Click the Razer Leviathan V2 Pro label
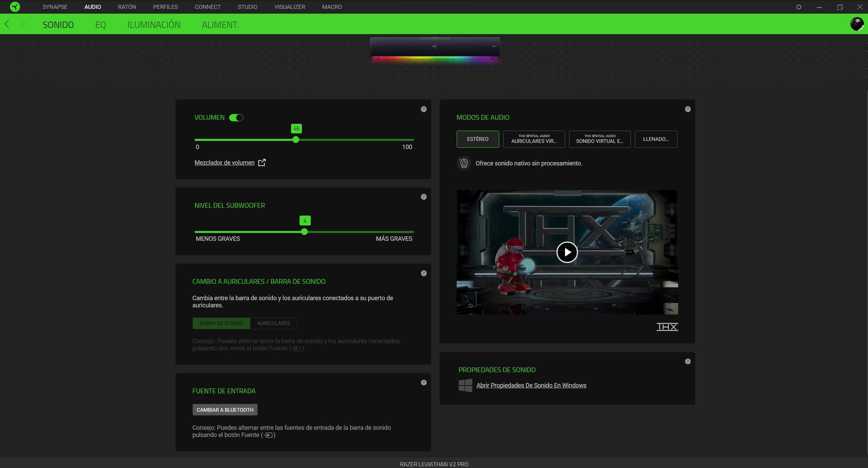 point(434,464)
